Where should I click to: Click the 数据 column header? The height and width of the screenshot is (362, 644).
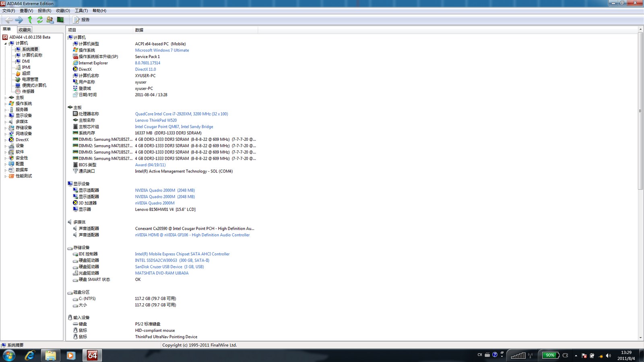point(195,30)
